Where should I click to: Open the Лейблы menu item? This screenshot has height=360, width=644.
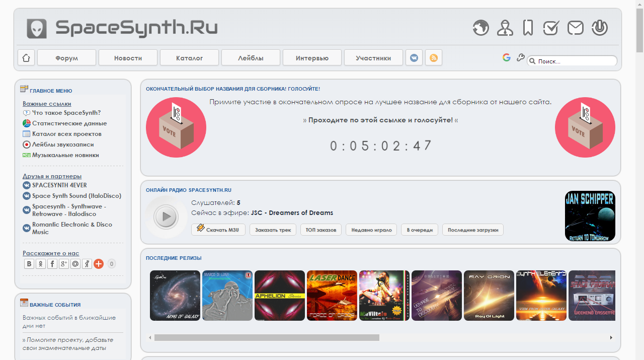click(x=251, y=57)
